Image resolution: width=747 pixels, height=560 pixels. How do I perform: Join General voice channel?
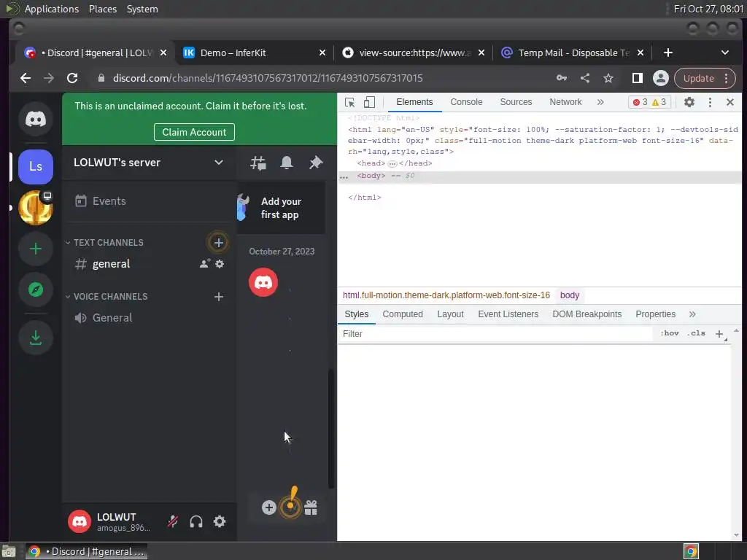click(149, 318)
